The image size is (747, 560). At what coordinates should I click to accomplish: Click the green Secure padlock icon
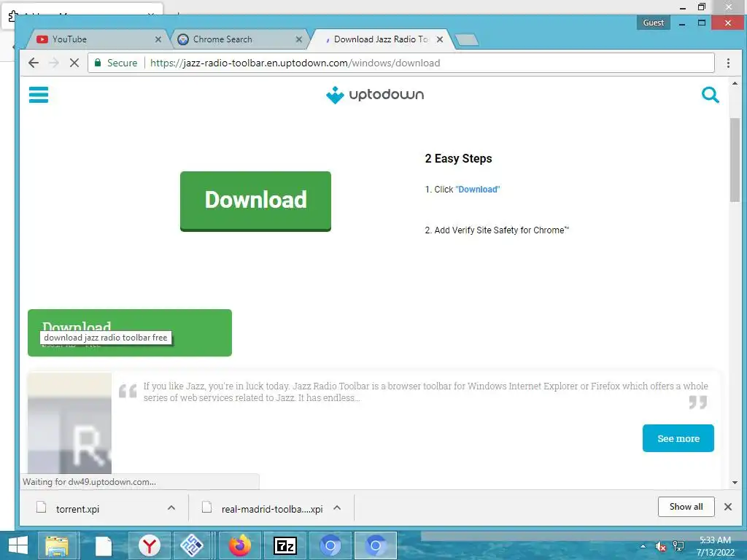tap(98, 63)
